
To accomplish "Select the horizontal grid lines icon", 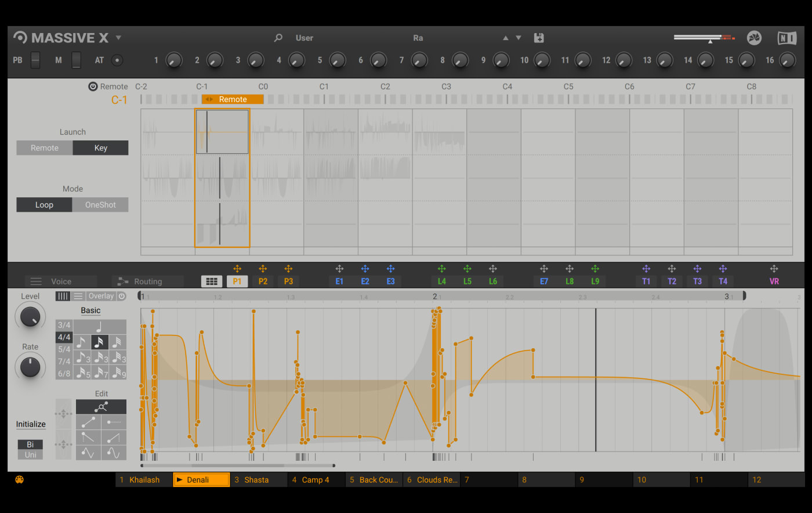I will click(x=78, y=296).
